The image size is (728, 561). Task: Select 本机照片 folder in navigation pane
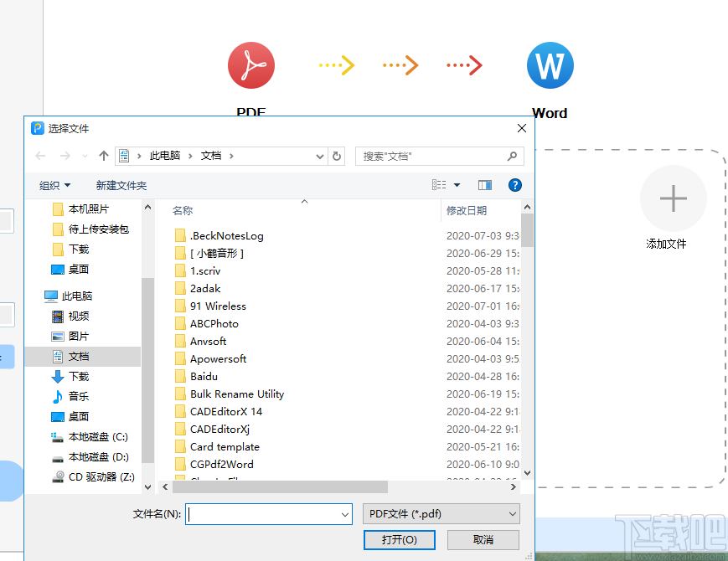pos(88,209)
